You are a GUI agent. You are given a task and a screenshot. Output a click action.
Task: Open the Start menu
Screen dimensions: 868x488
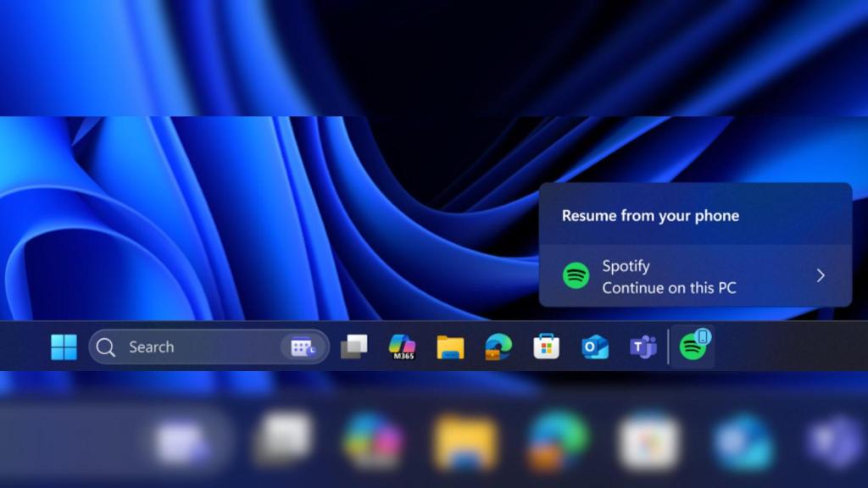(64, 347)
